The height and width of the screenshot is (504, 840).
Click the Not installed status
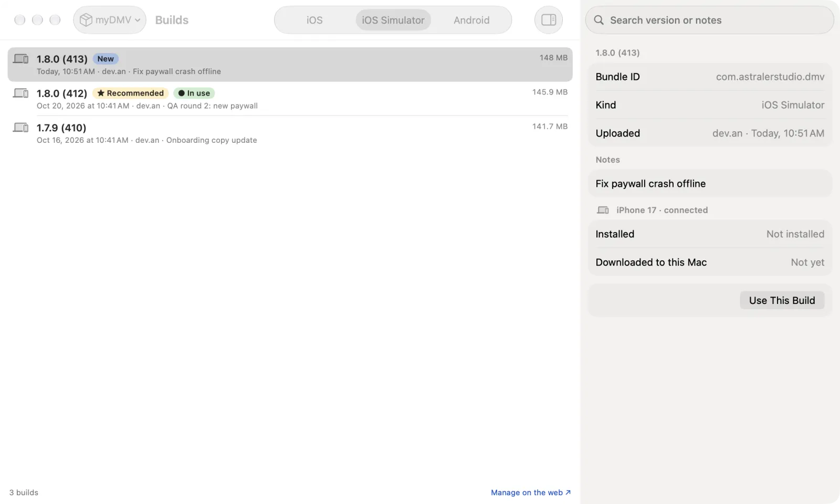[x=795, y=234]
